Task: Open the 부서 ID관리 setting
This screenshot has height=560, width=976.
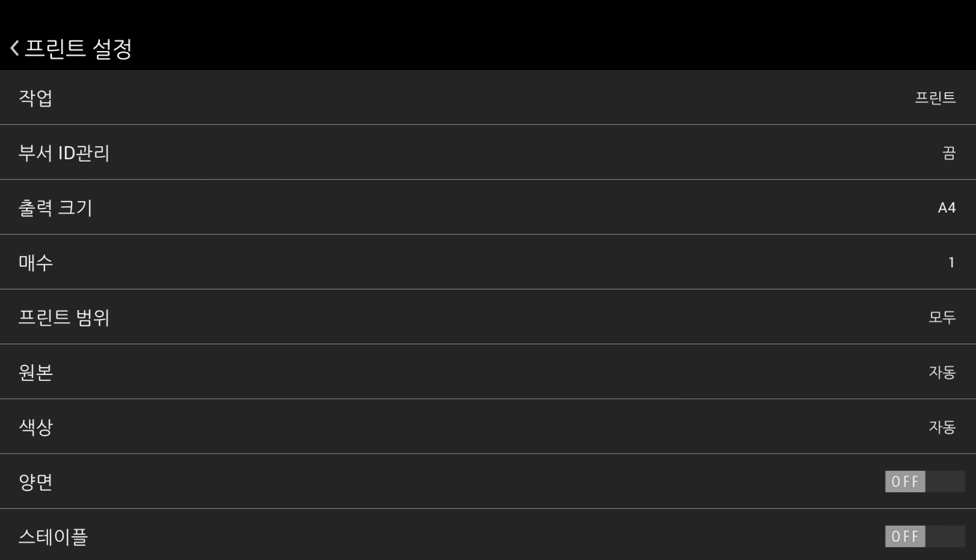Action: tap(488, 152)
